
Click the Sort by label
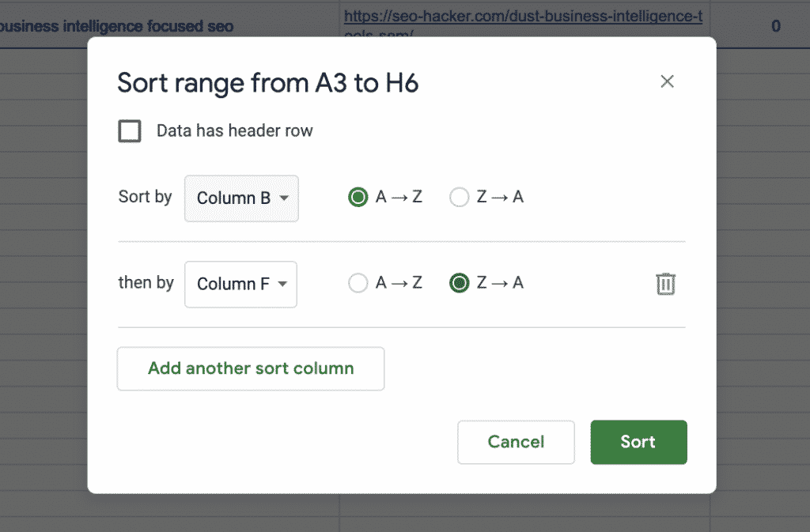coord(145,197)
